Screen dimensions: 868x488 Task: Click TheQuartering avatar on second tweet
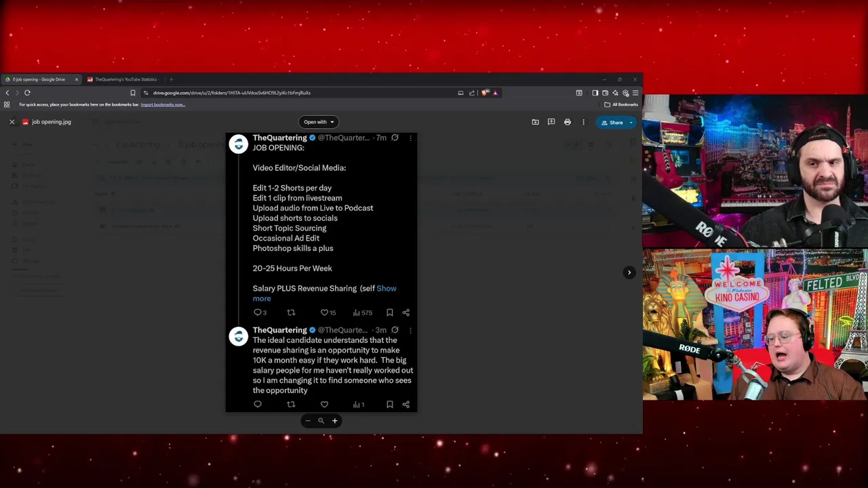click(239, 337)
